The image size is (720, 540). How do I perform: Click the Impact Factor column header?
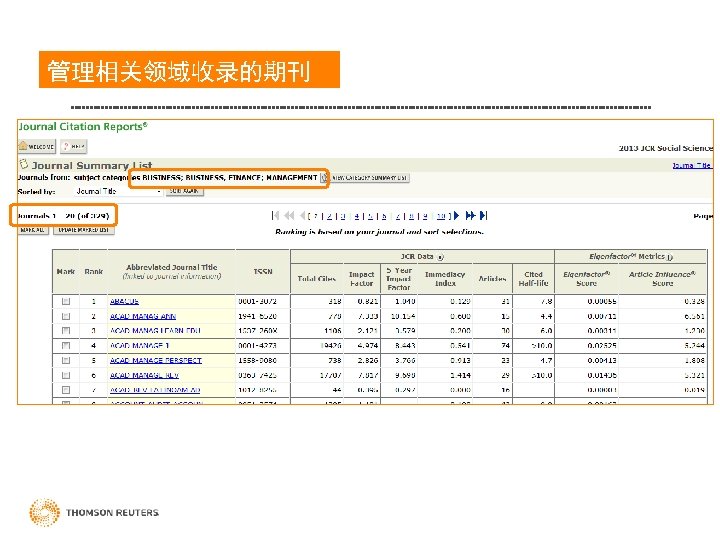[x=361, y=279]
